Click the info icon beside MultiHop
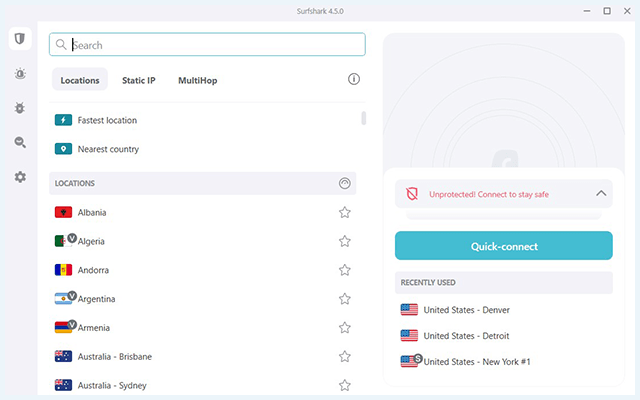This screenshot has height=400, width=640. (x=353, y=79)
